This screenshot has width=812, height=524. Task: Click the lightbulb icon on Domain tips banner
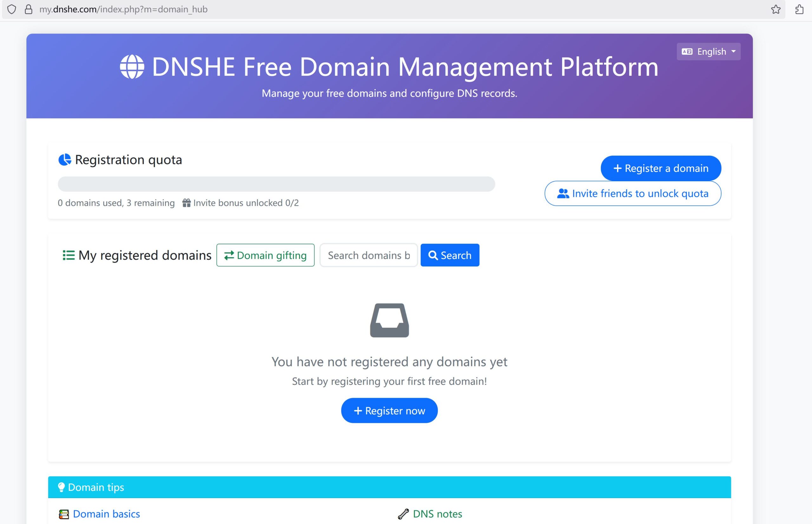tap(61, 487)
